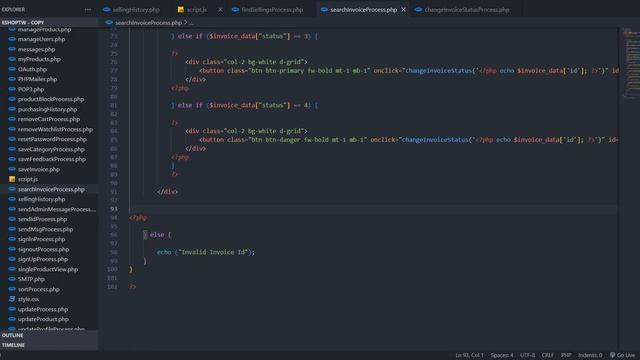Image resolution: width=640 pixels, height=360 pixels.
Task: Open sortProcess.php file
Action: (x=38, y=289)
